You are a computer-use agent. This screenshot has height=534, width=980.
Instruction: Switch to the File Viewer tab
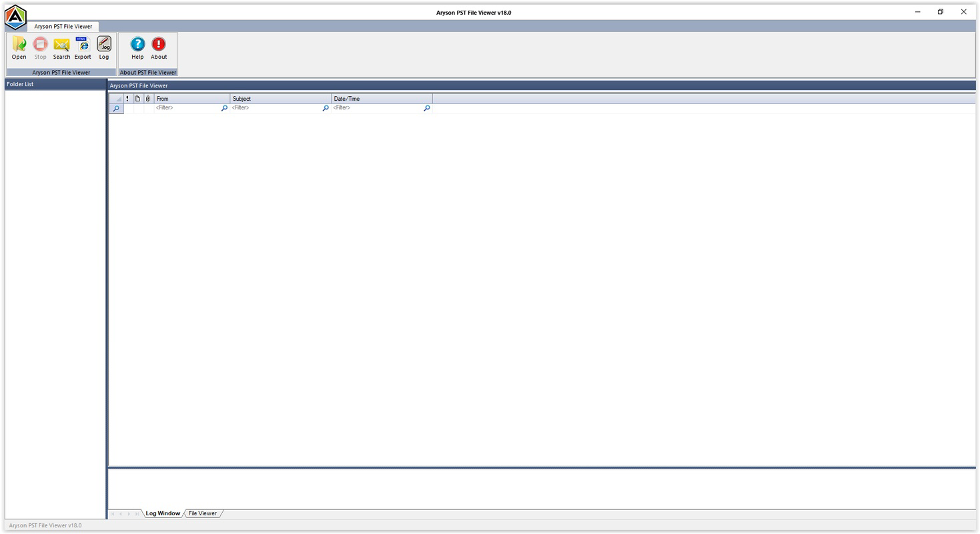click(x=202, y=513)
